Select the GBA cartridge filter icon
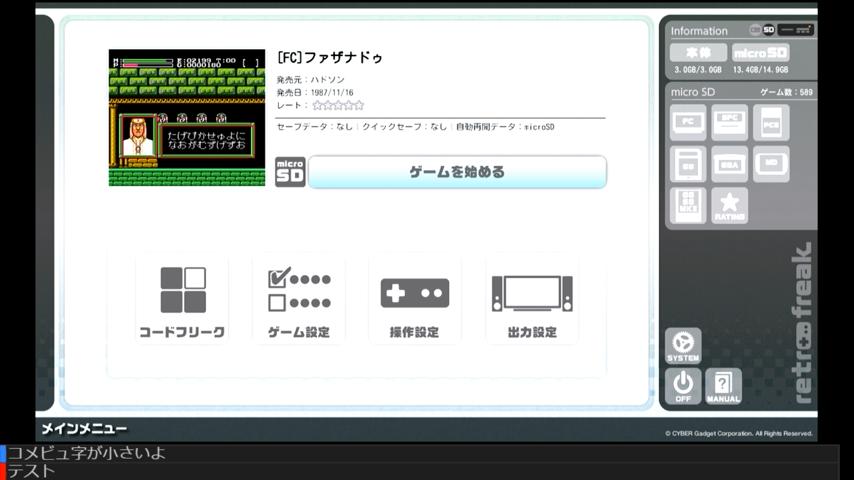 [x=729, y=164]
